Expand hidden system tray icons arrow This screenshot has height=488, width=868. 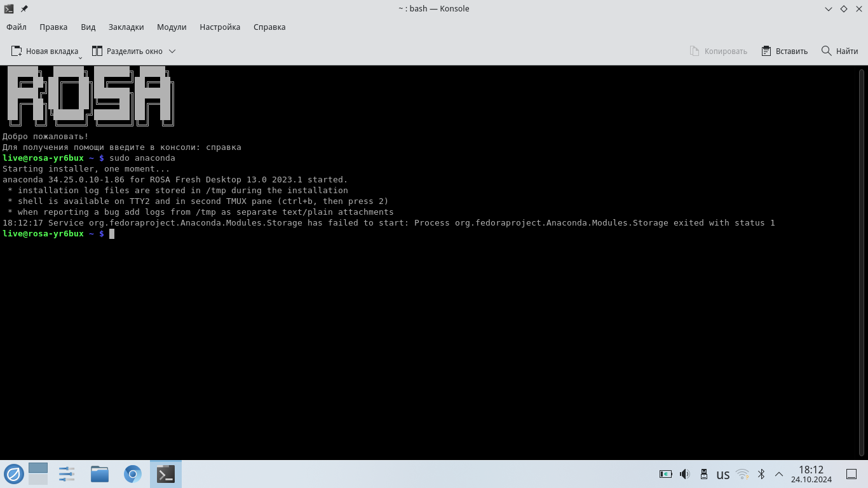[779, 474]
